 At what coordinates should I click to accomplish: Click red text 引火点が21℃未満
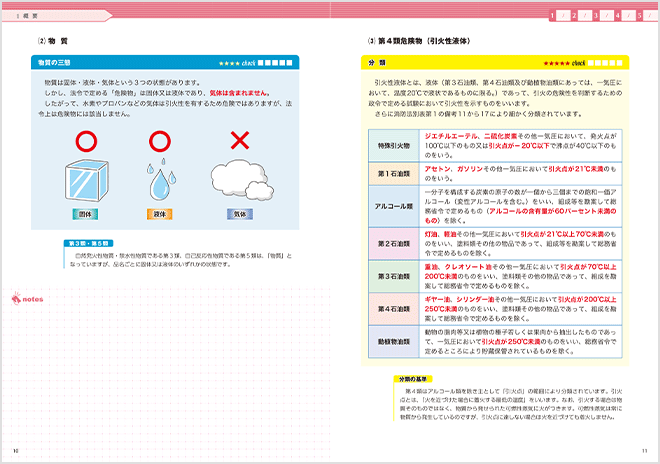click(576, 169)
